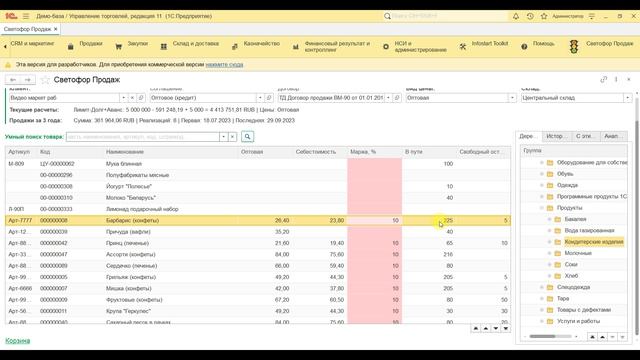This screenshot has height=360, width=640.
Task: Copy link to this form icon
Action: pyautogui.click(x=604, y=80)
